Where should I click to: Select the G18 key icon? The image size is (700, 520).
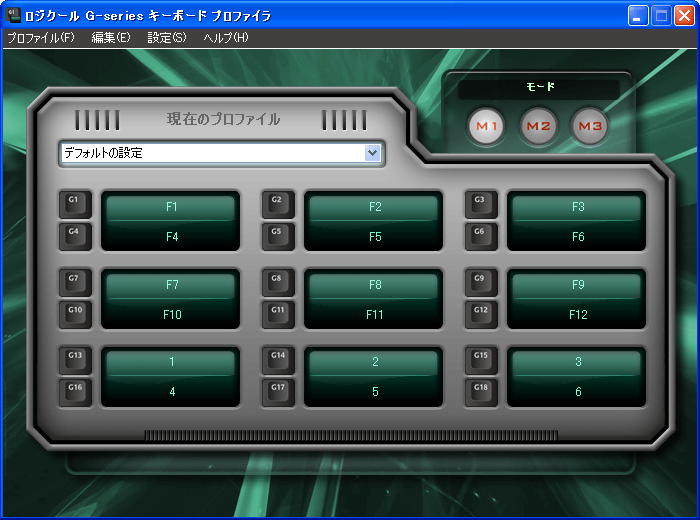[481, 392]
